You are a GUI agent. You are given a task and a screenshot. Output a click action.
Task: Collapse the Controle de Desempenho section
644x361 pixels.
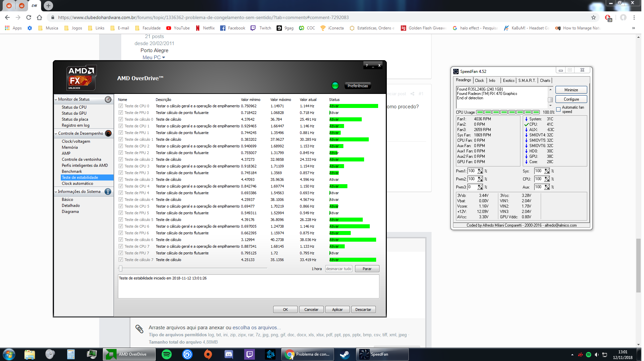pos(56,134)
